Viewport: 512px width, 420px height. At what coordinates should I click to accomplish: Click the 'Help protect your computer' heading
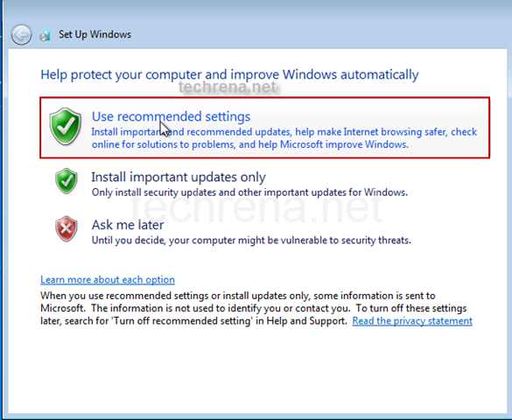coord(229,74)
